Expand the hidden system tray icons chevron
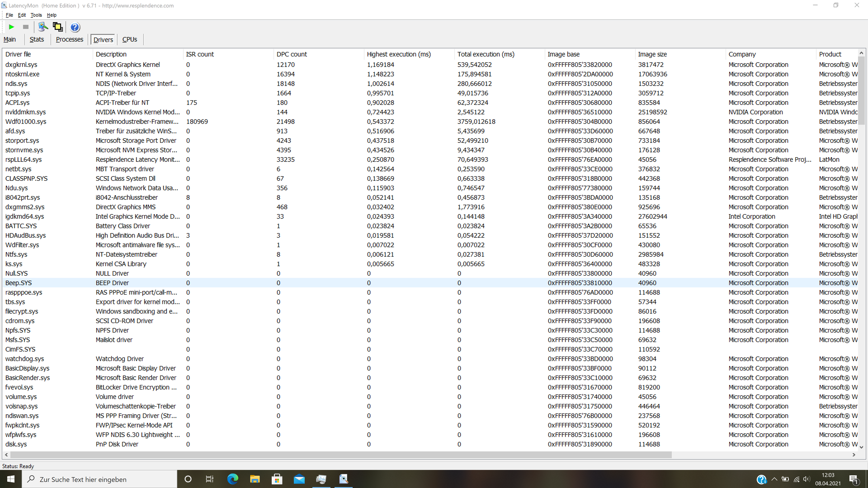Image resolution: width=868 pixels, height=488 pixels. [774, 479]
